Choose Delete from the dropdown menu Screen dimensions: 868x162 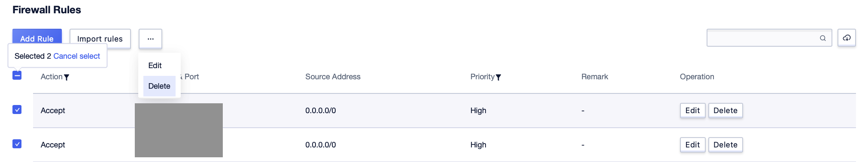(159, 86)
